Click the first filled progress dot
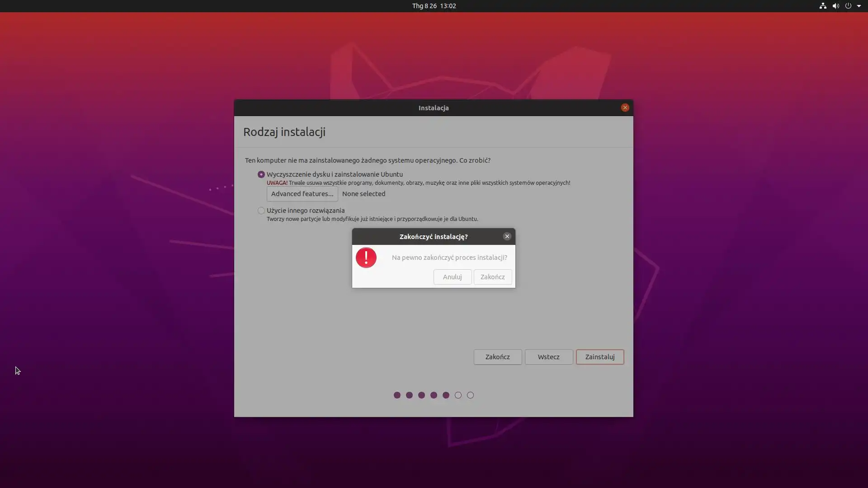868x488 pixels. [x=397, y=395]
